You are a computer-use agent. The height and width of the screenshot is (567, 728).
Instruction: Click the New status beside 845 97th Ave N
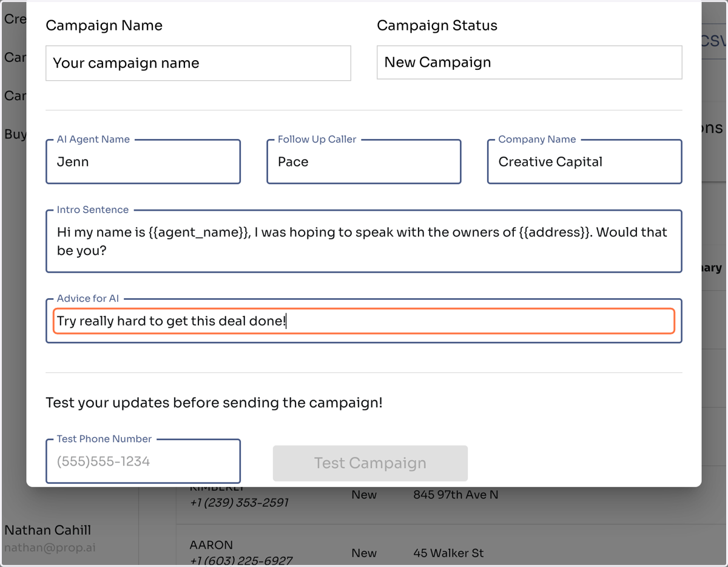coord(364,495)
